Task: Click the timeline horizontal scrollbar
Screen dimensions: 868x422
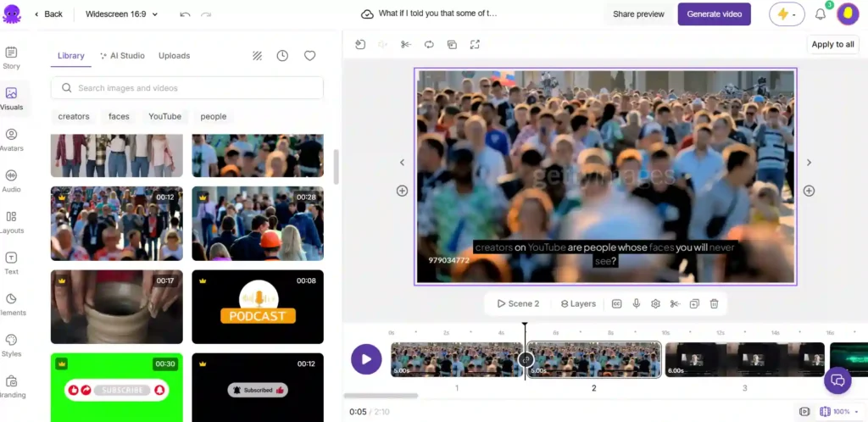Action: coord(381,396)
